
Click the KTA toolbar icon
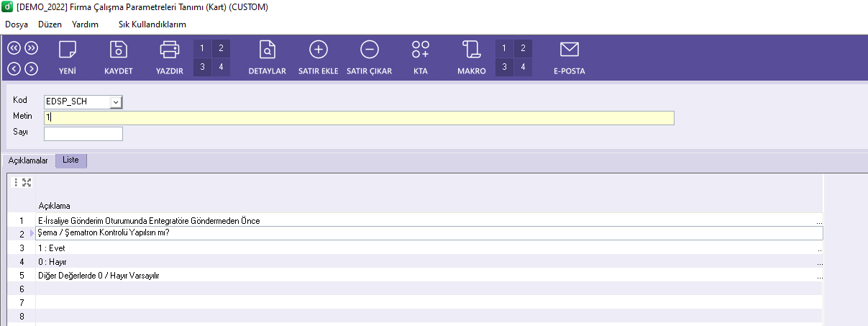[421, 50]
